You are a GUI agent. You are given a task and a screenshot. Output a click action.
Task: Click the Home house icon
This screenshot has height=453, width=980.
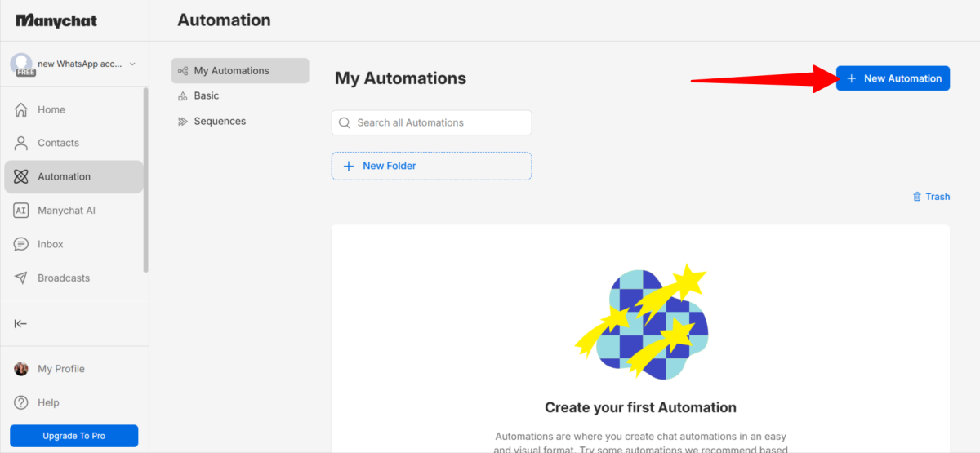21,109
